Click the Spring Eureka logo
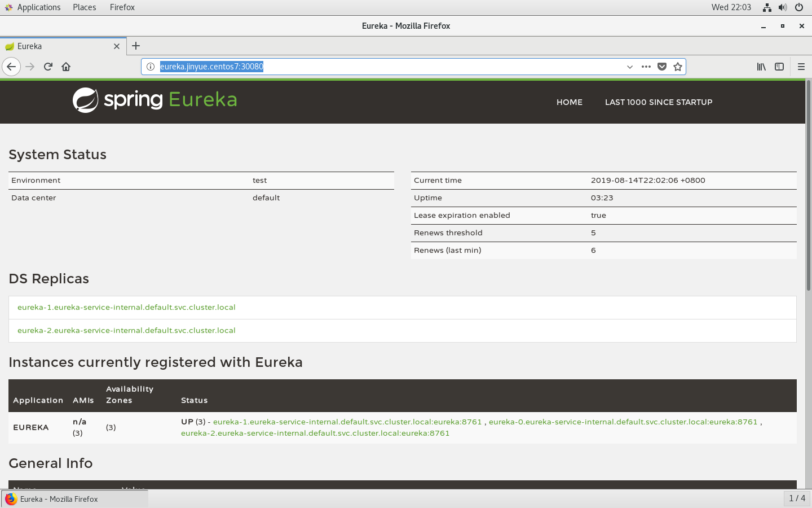Image resolution: width=812 pixels, height=508 pixels. [x=155, y=100]
